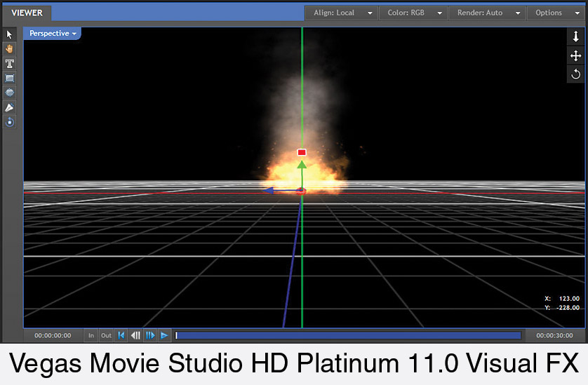The width and height of the screenshot is (588, 385).
Task: Click the blue timeline scrub bar
Action: (348, 335)
